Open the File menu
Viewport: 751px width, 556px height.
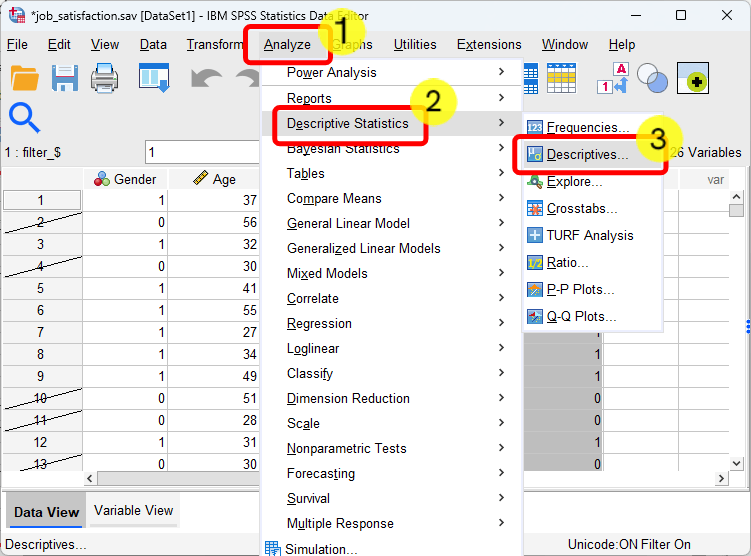[17, 45]
